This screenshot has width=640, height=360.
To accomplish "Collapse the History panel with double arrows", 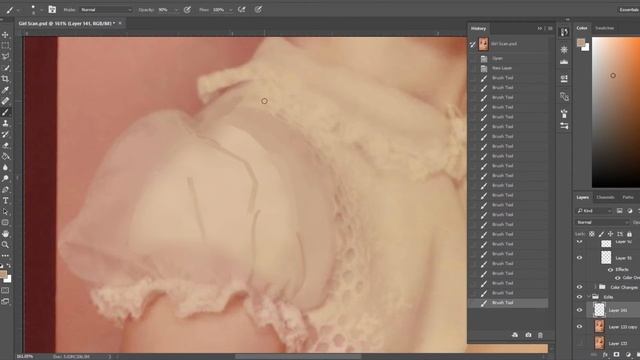I will click(540, 28).
